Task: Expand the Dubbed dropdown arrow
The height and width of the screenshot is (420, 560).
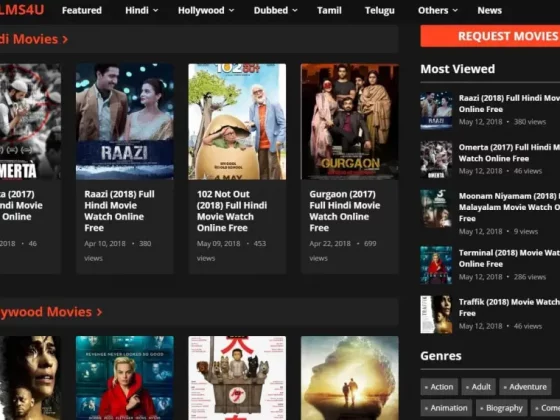Action: point(295,11)
